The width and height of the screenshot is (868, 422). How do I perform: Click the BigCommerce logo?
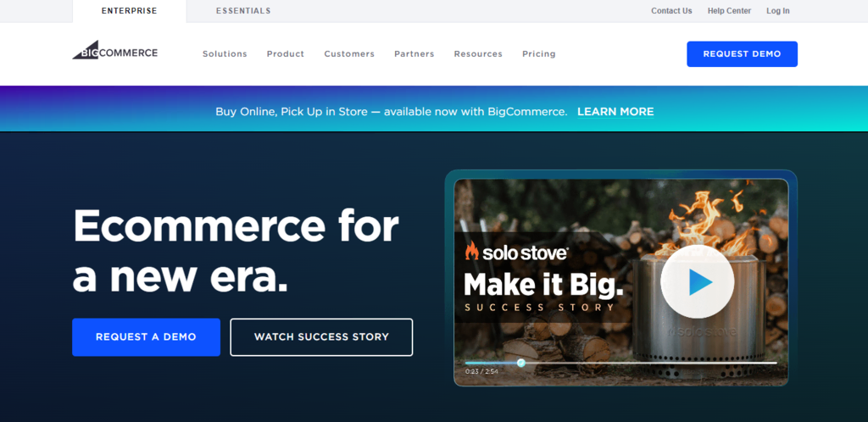click(115, 50)
